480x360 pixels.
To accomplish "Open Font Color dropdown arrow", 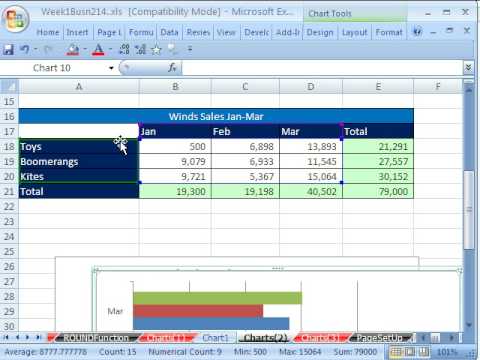I will click(110, 50).
